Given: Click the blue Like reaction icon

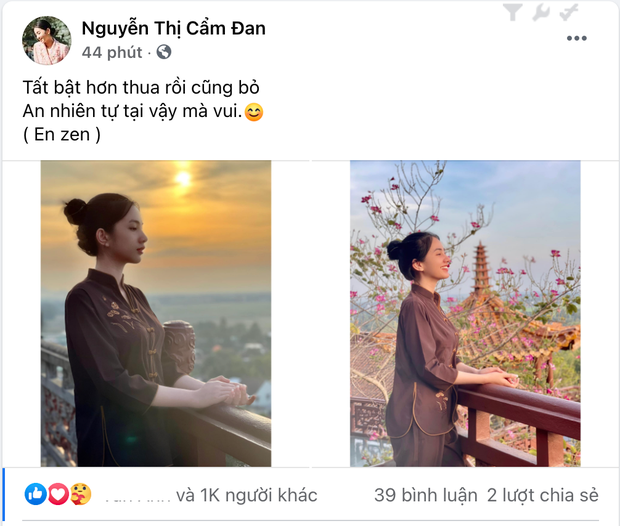Looking at the screenshot, I should click(36, 494).
